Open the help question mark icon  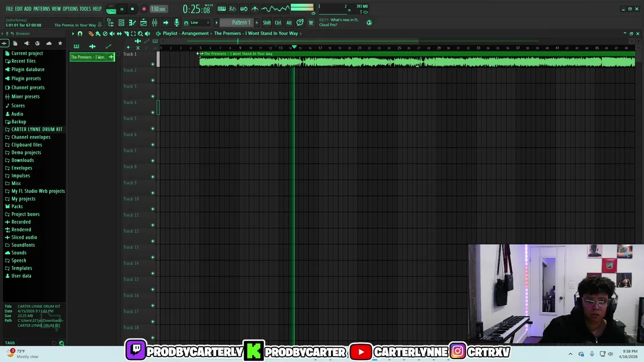[300, 23]
